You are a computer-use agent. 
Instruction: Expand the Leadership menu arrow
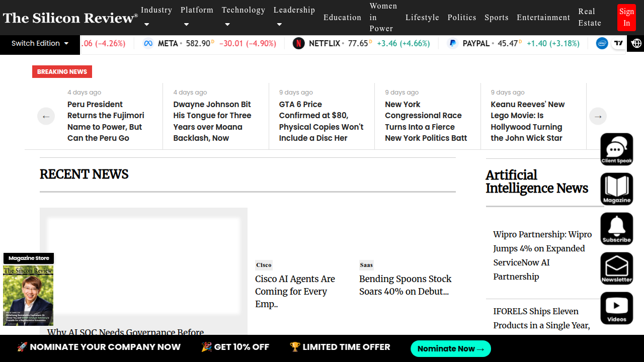[279, 24]
